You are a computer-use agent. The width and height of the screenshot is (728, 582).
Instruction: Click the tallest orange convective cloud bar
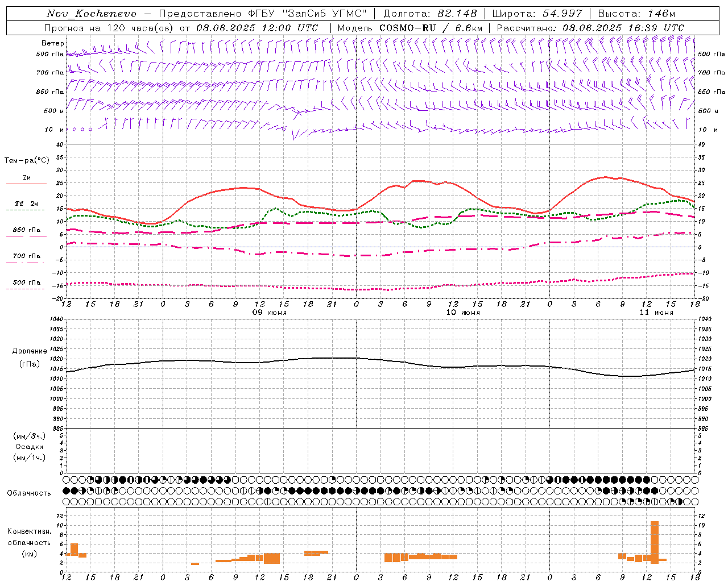pos(655,542)
